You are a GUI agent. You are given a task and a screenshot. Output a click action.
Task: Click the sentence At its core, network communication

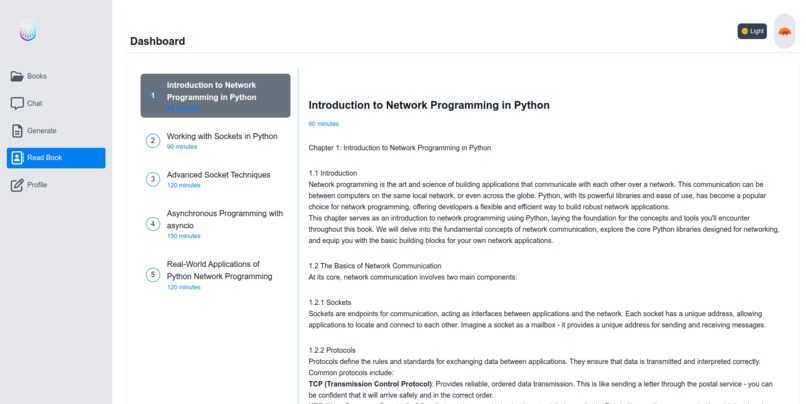412,277
